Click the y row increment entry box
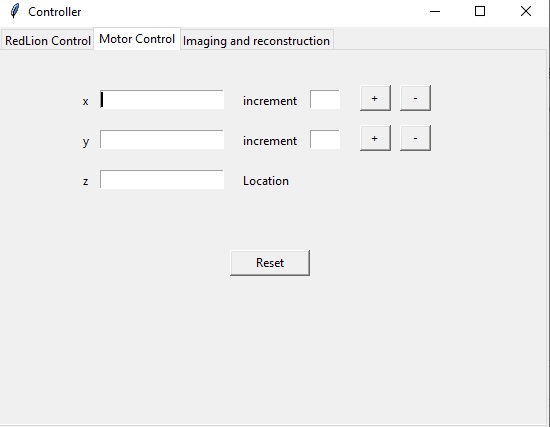This screenshot has width=550, height=427. point(325,140)
